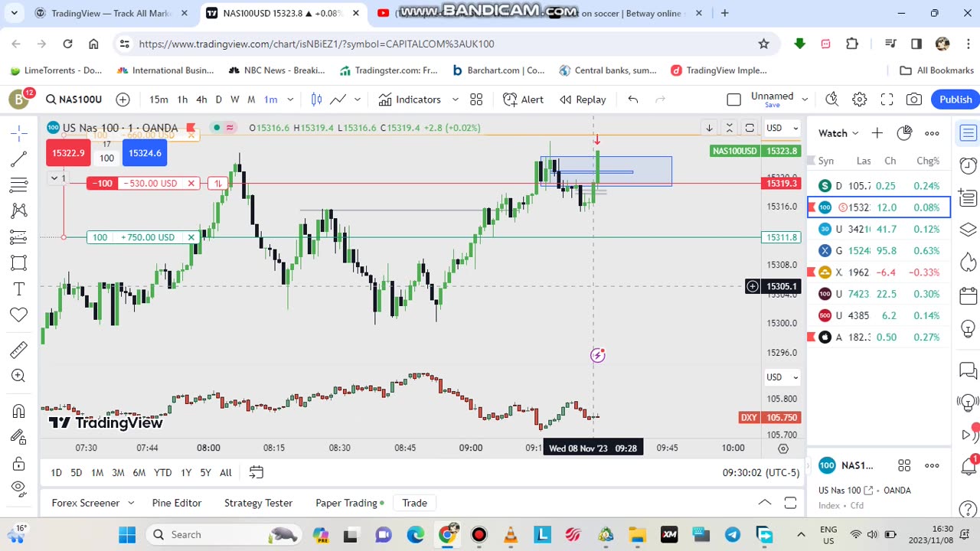The image size is (980, 551).
Task: Open Indicators dialog
Action: [410, 99]
